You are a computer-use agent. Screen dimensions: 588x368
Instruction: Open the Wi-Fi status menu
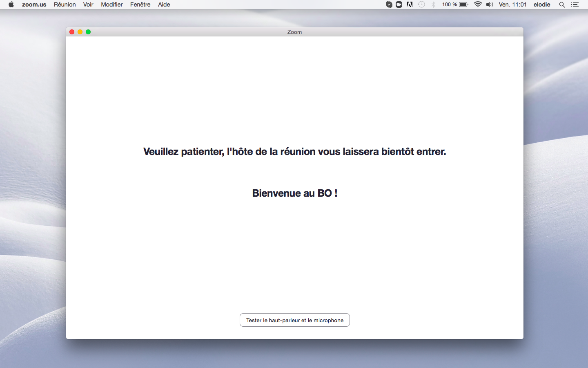pos(478,4)
